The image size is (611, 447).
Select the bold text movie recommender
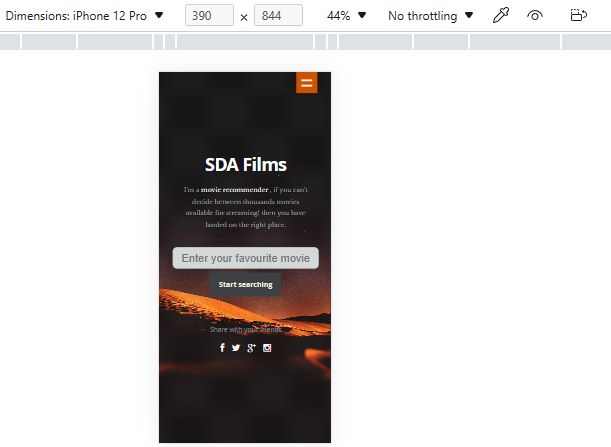tap(235, 190)
